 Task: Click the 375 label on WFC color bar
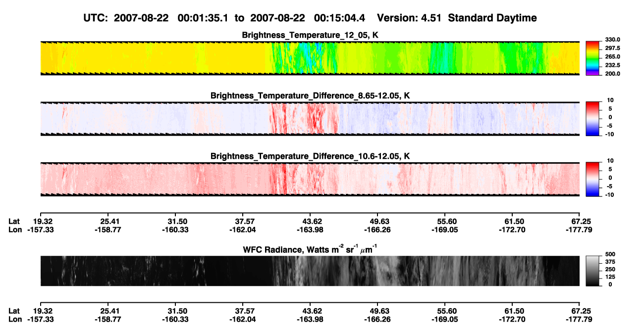tap(610, 263)
